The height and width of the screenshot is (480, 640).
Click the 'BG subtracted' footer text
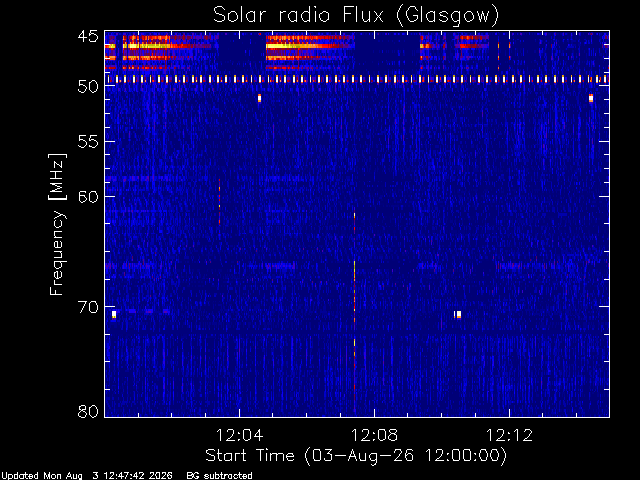click(219, 476)
